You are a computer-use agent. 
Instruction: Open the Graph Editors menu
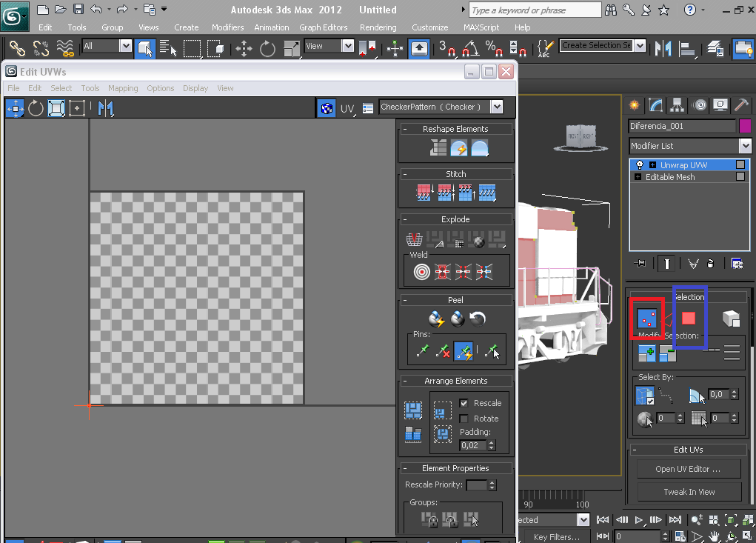(x=323, y=27)
